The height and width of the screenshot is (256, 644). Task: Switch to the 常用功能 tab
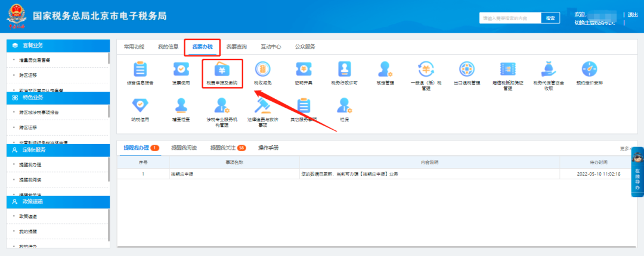coord(134,47)
